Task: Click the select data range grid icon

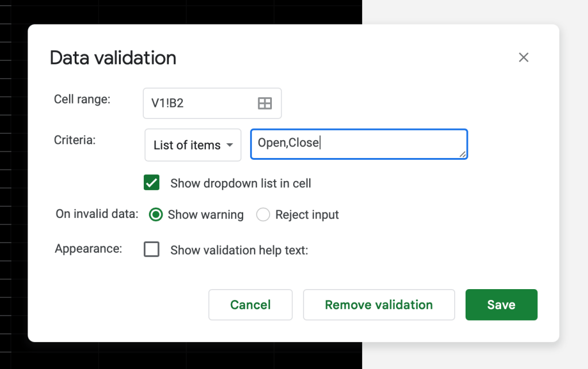Action: (264, 103)
